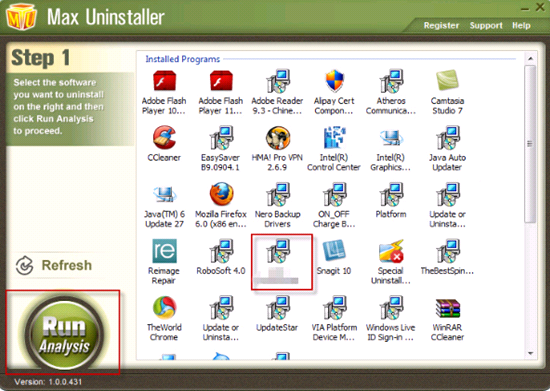The width and height of the screenshot is (550, 391).
Task: Select TheWorld Chrome browser icon
Action: click(x=164, y=308)
